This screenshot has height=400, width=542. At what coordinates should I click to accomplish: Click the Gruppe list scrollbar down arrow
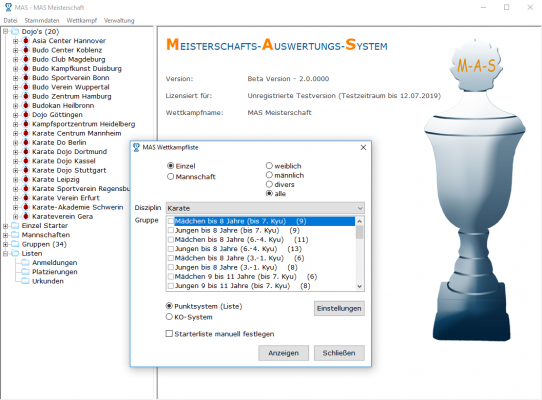[x=359, y=286]
